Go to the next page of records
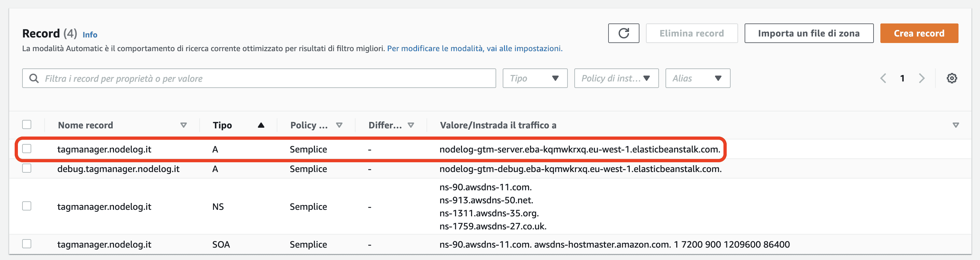Image resolution: width=980 pixels, height=260 pixels. pos(922,78)
